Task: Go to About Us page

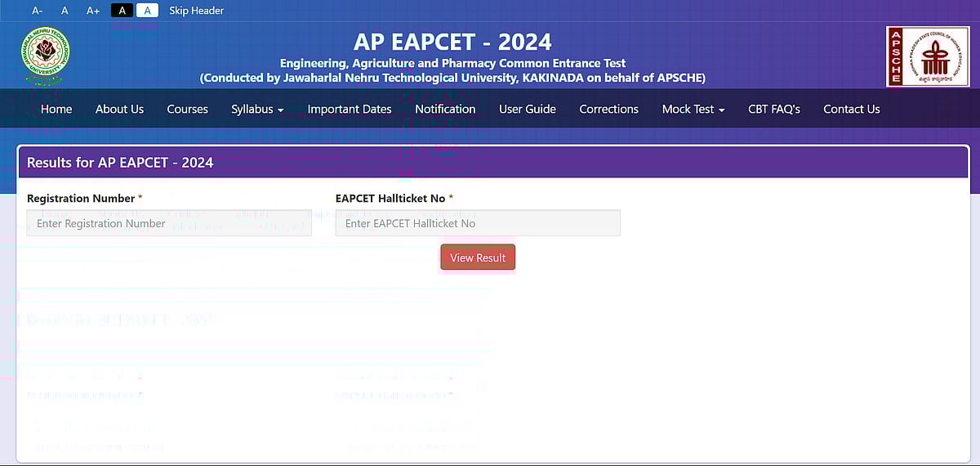Action: click(119, 109)
